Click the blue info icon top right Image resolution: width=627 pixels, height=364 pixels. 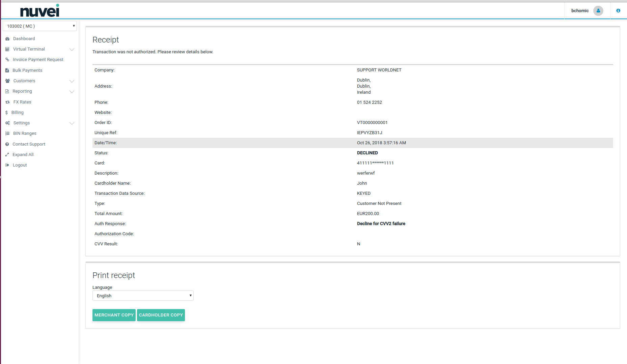click(x=618, y=11)
